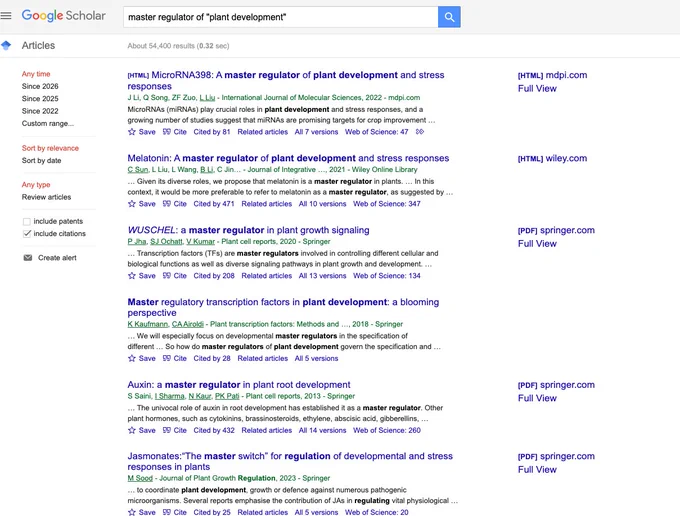Open author profile K Kaufmann
Screen dimensions: 680x516
tap(147, 324)
